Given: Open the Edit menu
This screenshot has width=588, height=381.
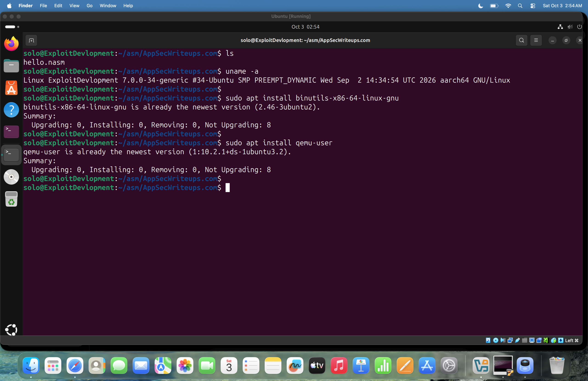Looking at the screenshot, I should pyautogui.click(x=58, y=6).
